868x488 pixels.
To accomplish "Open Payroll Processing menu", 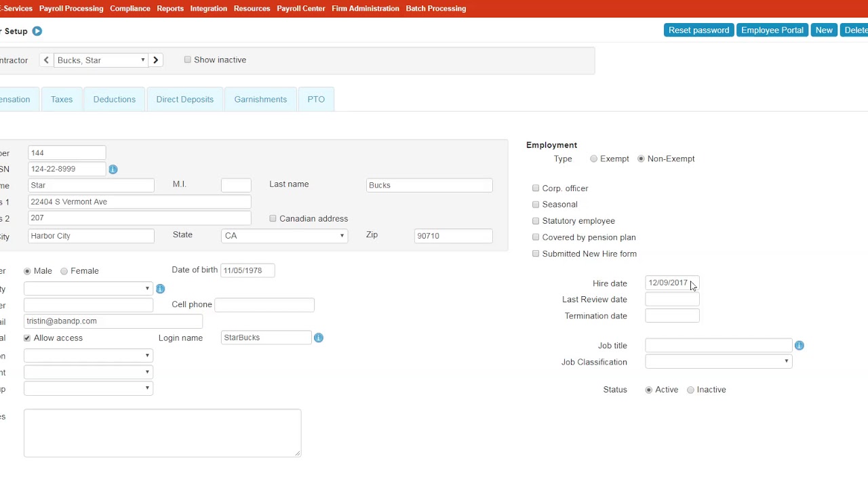I will (x=71, y=8).
